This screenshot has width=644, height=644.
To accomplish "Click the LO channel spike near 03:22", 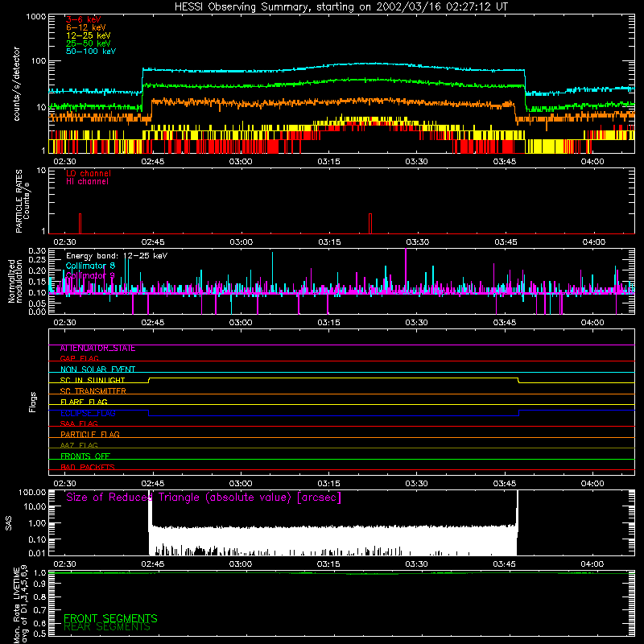I will coord(370,224).
